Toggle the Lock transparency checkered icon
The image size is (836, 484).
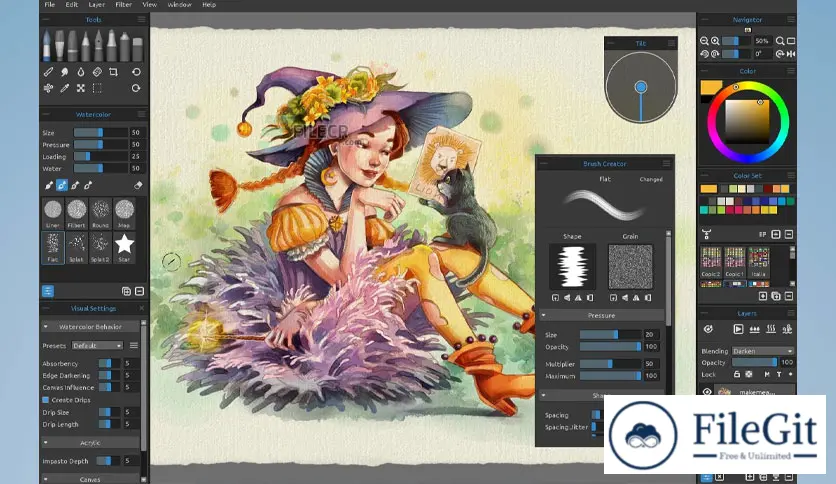coord(749,375)
